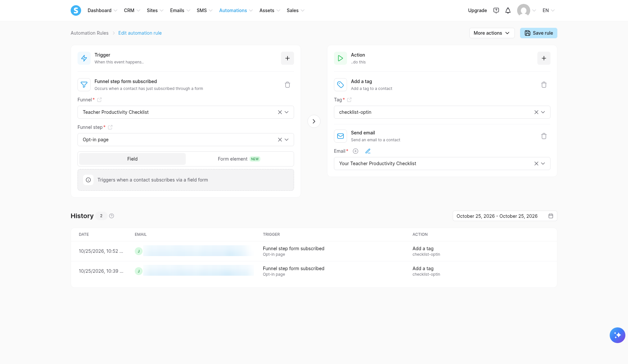
Task: Click the Systeme logo icon
Action: click(x=76, y=10)
